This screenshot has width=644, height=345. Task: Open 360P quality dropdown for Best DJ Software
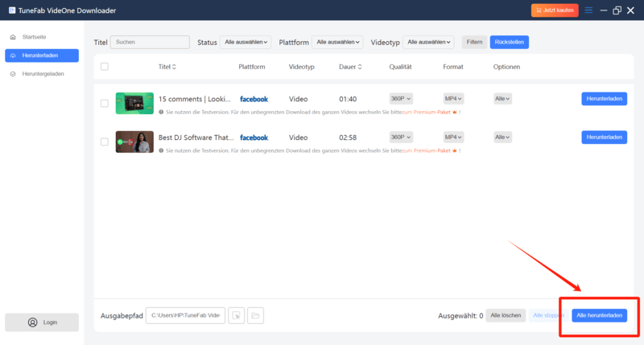[401, 137]
